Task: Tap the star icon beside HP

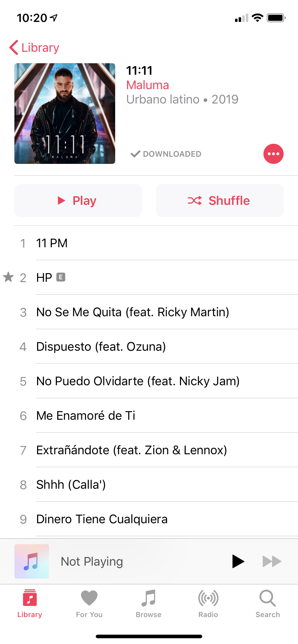Action: tap(8, 277)
